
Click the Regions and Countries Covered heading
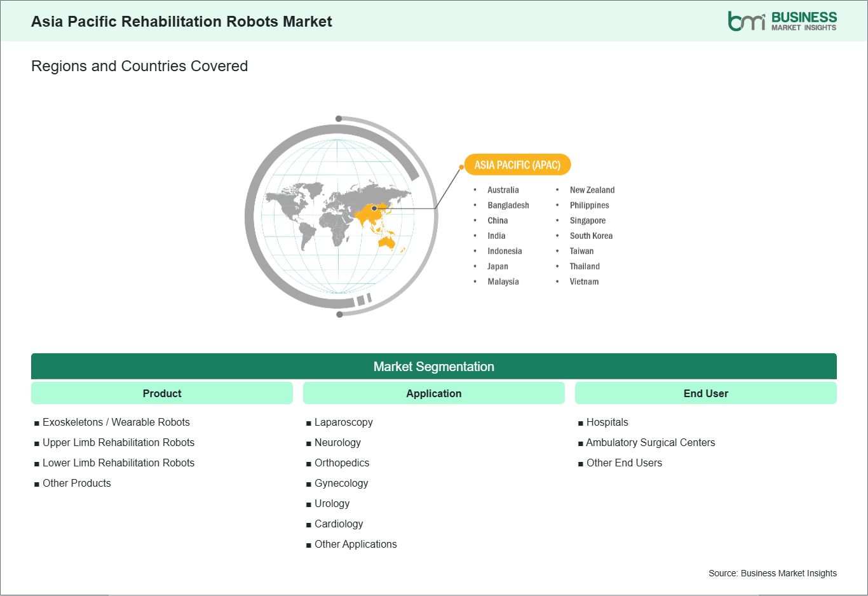click(139, 66)
